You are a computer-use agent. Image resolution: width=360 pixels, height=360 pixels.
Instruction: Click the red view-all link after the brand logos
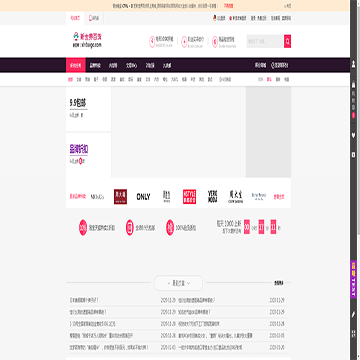click(x=279, y=197)
